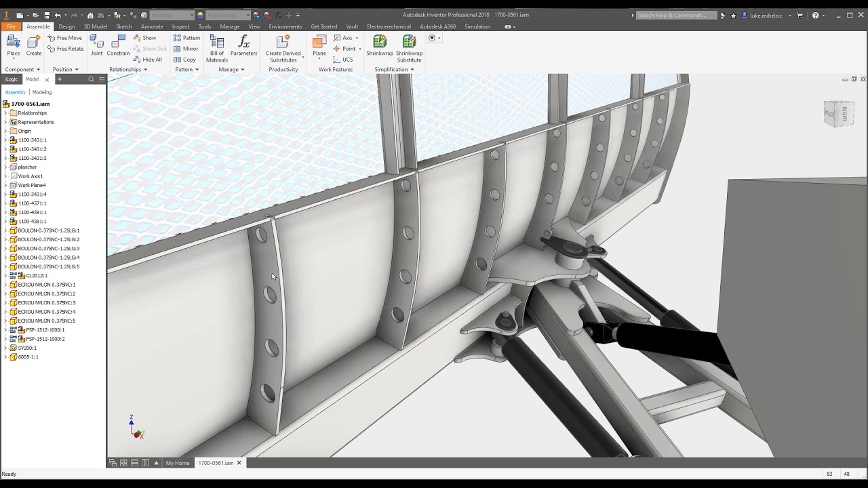Open the Parameters fx dialog
The height and width of the screenshot is (488, 868).
pyautogui.click(x=243, y=45)
